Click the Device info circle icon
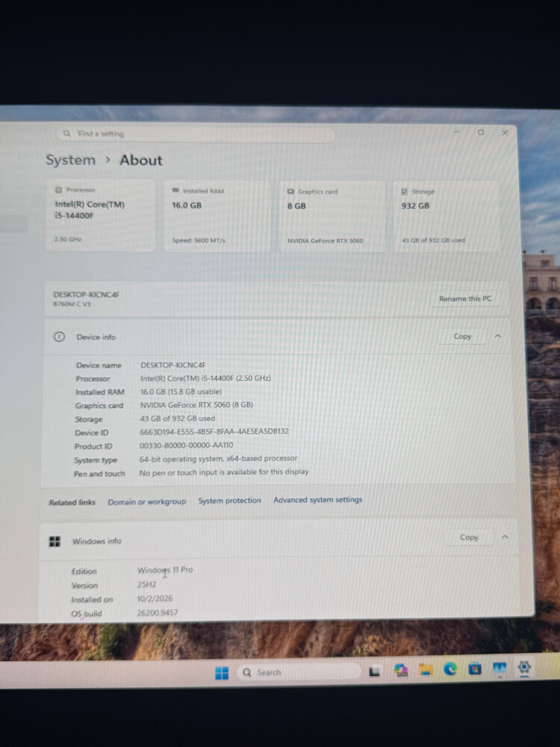Viewport: 560px width, 747px height. (x=59, y=337)
